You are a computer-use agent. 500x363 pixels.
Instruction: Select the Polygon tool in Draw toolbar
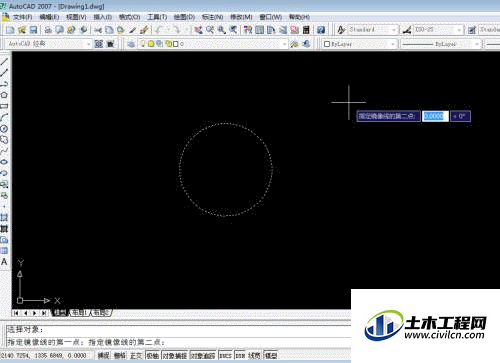(x=4, y=95)
